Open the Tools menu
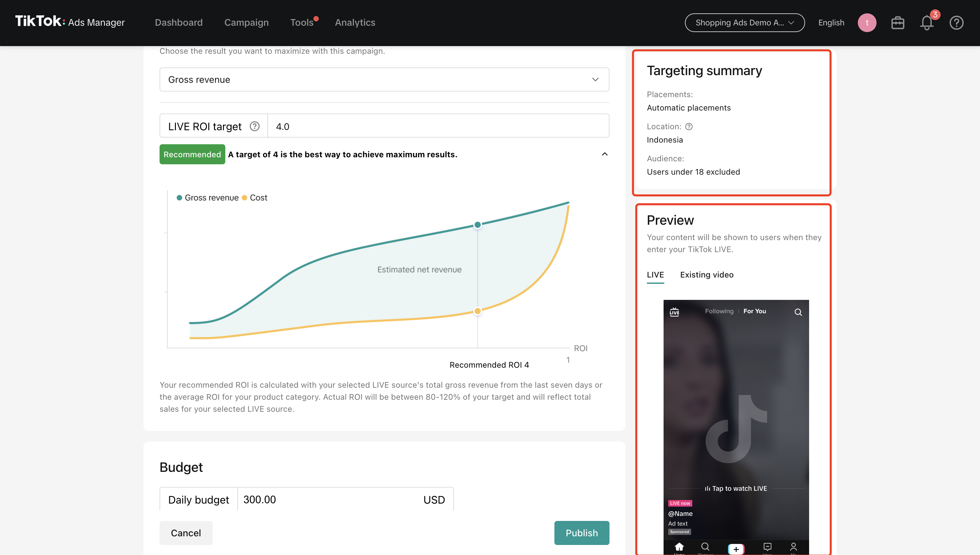Image resolution: width=980 pixels, height=555 pixels. click(302, 22)
